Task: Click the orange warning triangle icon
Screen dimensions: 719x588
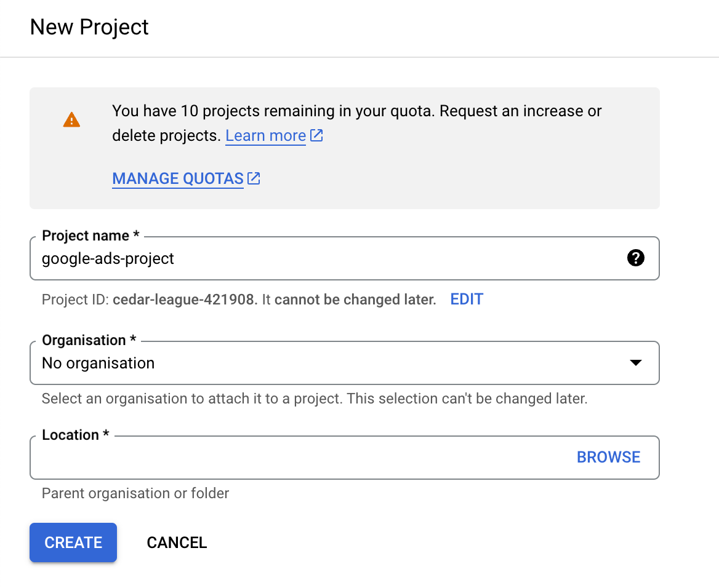Action: click(71, 119)
